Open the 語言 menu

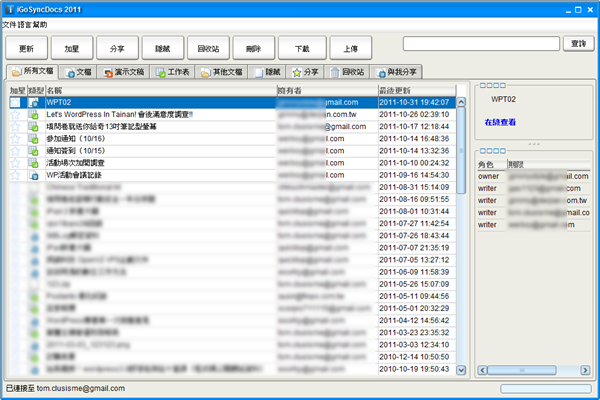coord(24,25)
